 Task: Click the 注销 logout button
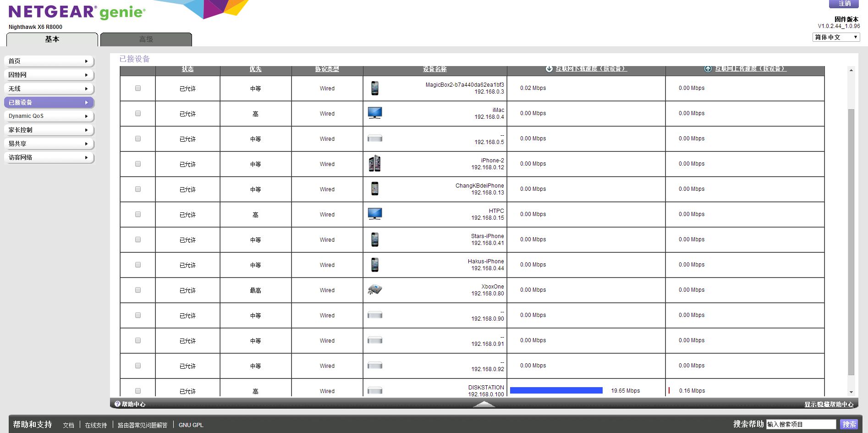click(845, 4)
